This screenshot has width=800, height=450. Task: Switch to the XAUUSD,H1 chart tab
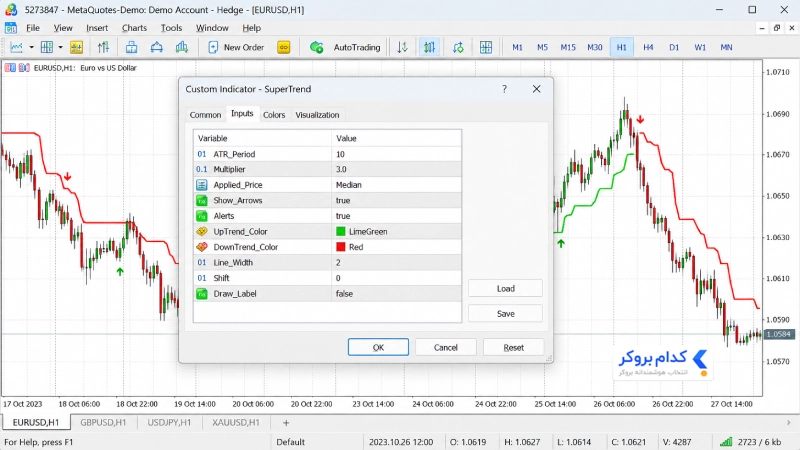pos(236,422)
